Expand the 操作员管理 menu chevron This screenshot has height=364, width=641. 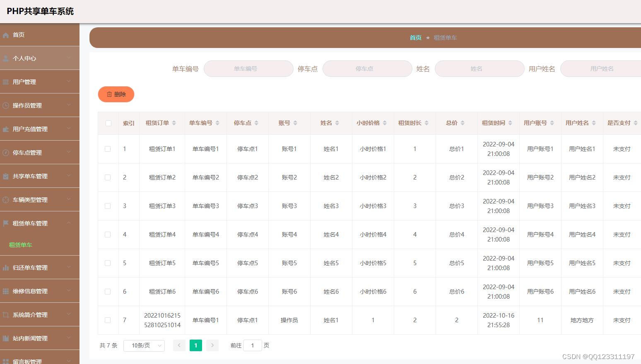point(69,105)
